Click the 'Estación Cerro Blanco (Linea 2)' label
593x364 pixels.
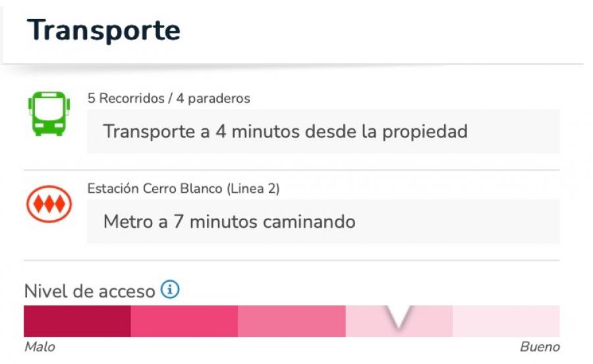(183, 188)
